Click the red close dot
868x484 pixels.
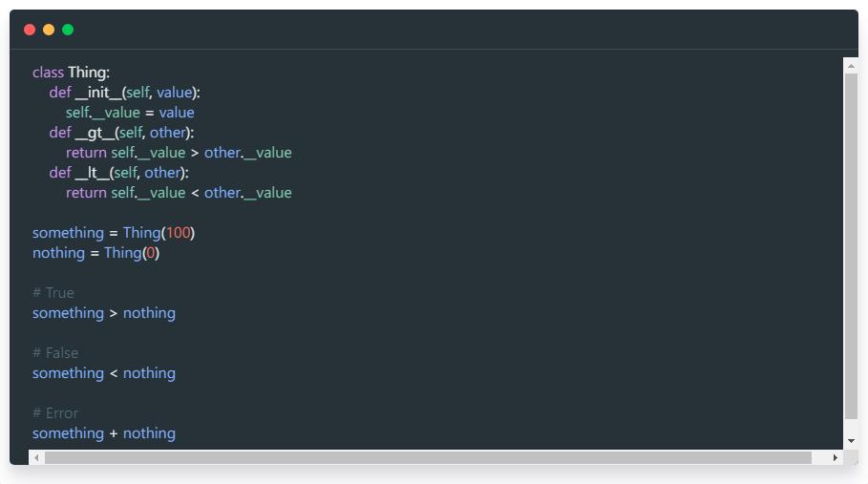[30, 30]
